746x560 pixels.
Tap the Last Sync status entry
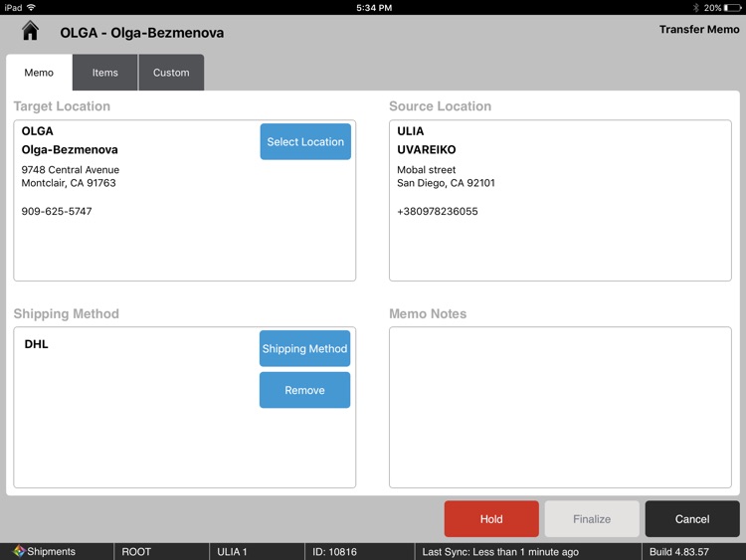[500, 551]
